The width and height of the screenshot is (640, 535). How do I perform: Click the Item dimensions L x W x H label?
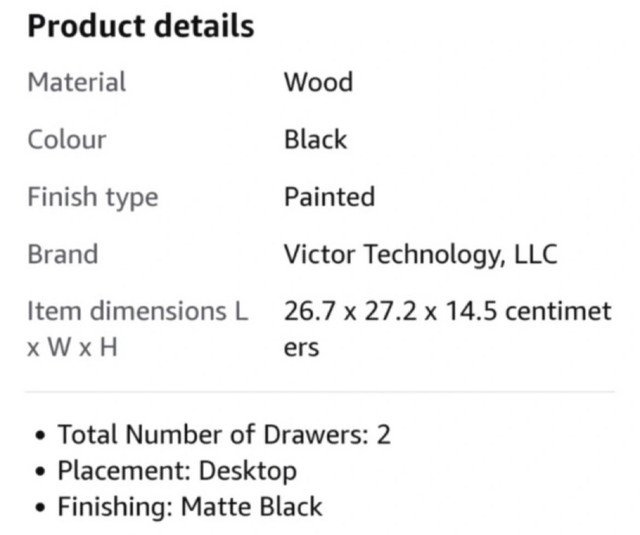(138, 329)
